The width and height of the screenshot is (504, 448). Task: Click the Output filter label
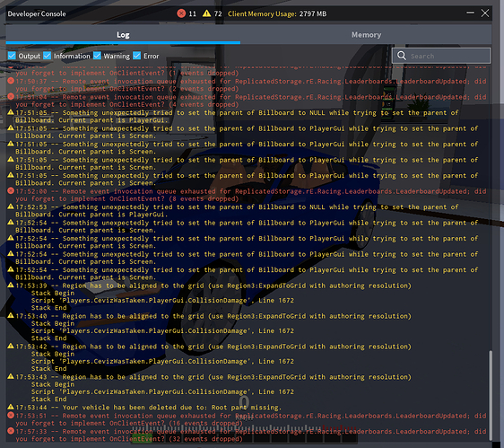30,56
